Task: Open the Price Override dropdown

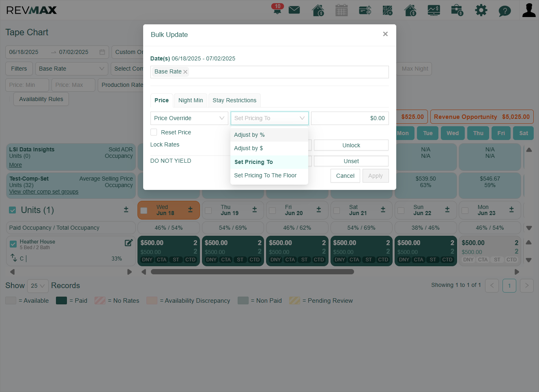Action: click(x=189, y=118)
